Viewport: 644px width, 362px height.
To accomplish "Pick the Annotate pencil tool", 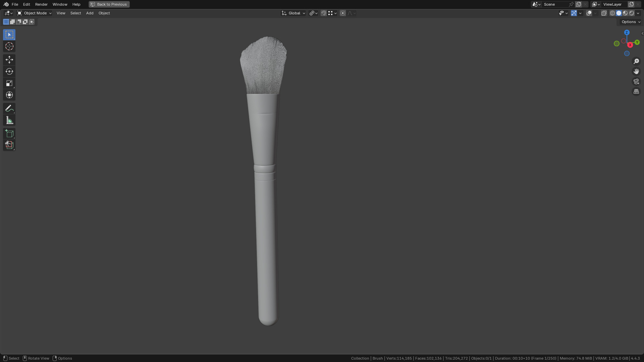I will click(x=9, y=108).
